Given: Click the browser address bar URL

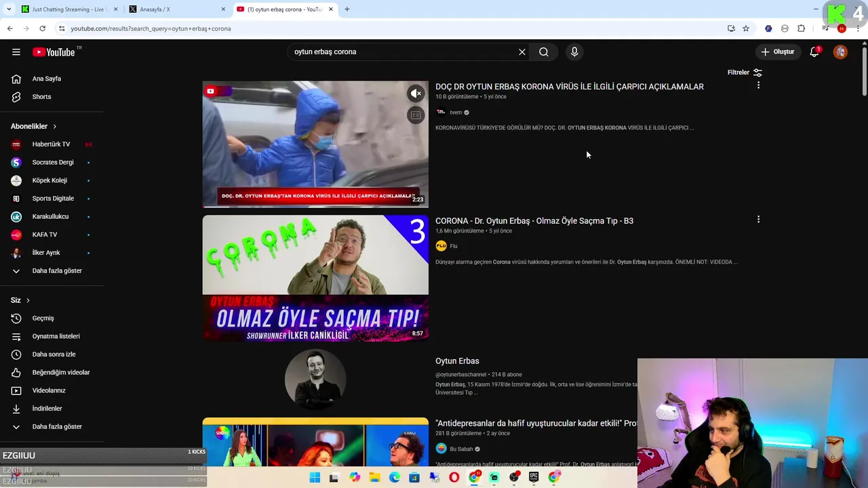Looking at the screenshot, I should (x=151, y=28).
